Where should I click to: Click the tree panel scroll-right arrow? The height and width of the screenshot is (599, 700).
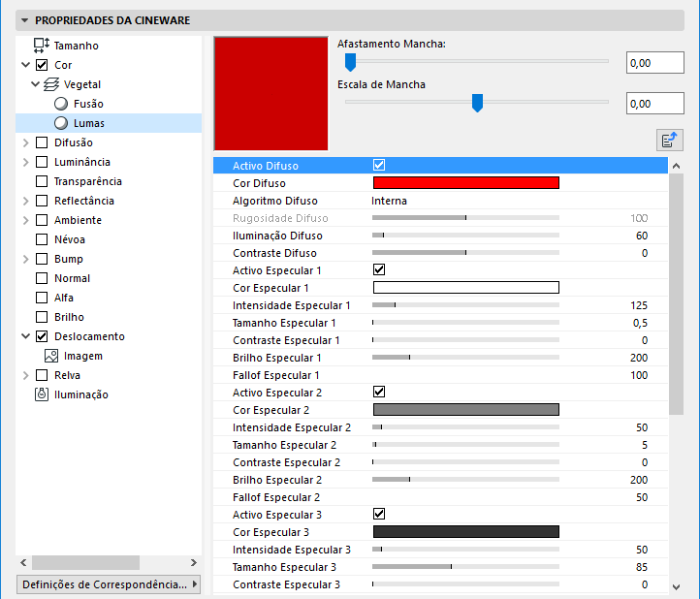tap(193, 562)
